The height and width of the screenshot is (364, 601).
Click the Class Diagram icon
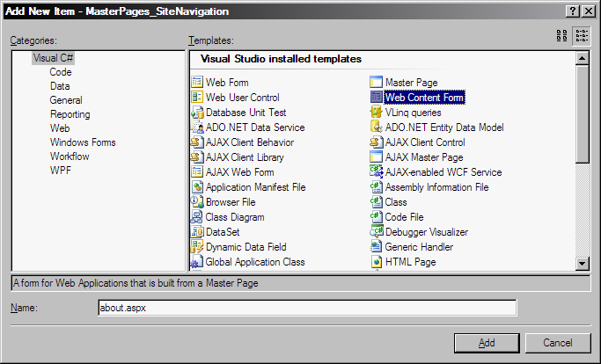[x=197, y=216]
